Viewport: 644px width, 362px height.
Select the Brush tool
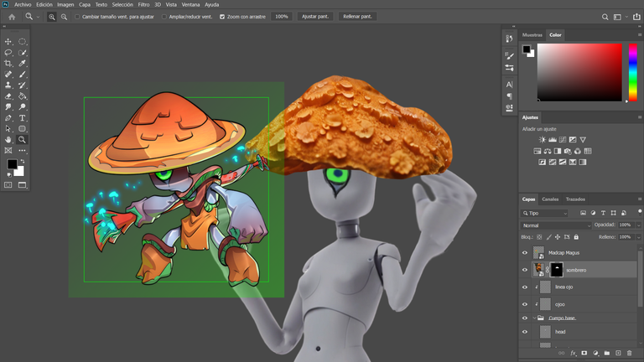click(22, 75)
